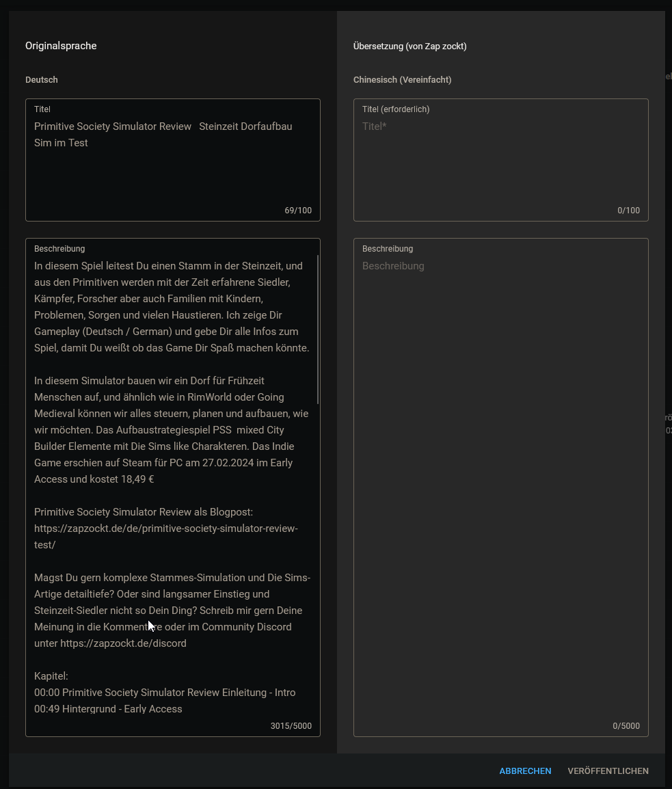The height and width of the screenshot is (789, 672).
Task: Click into the original German Titel box
Action: 172,160
